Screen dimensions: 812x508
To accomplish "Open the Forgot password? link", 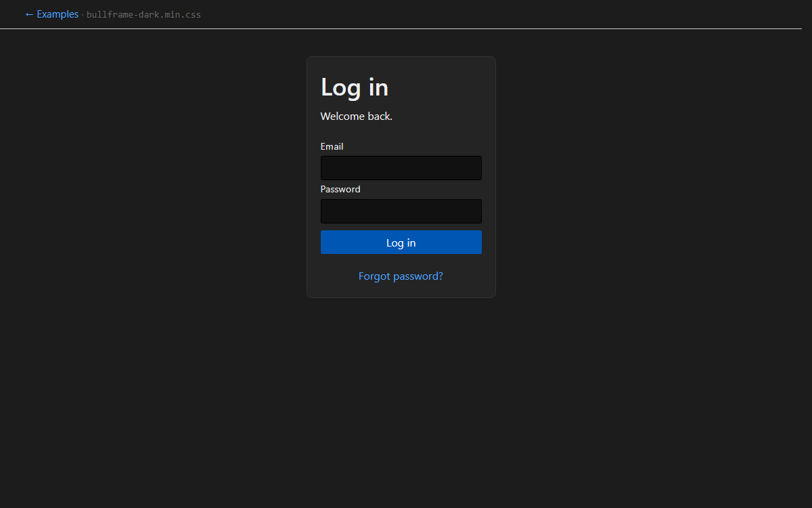I will (401, 276).
